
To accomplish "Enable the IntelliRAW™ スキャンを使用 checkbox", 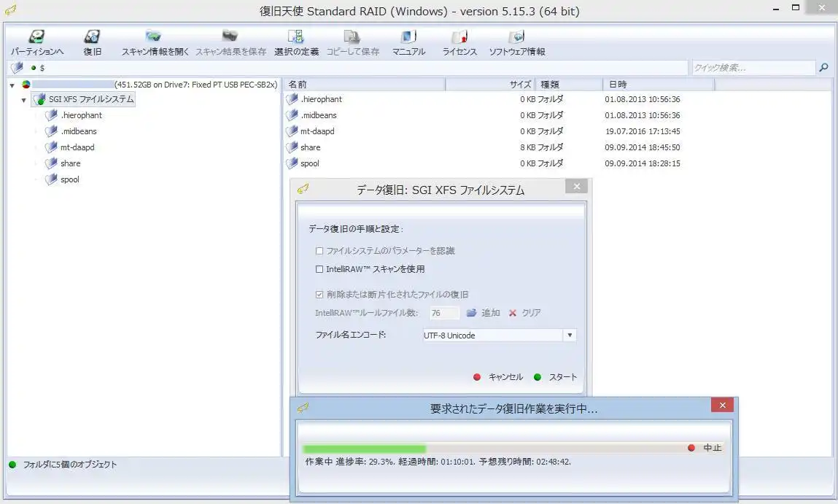I will pos(319,269).
